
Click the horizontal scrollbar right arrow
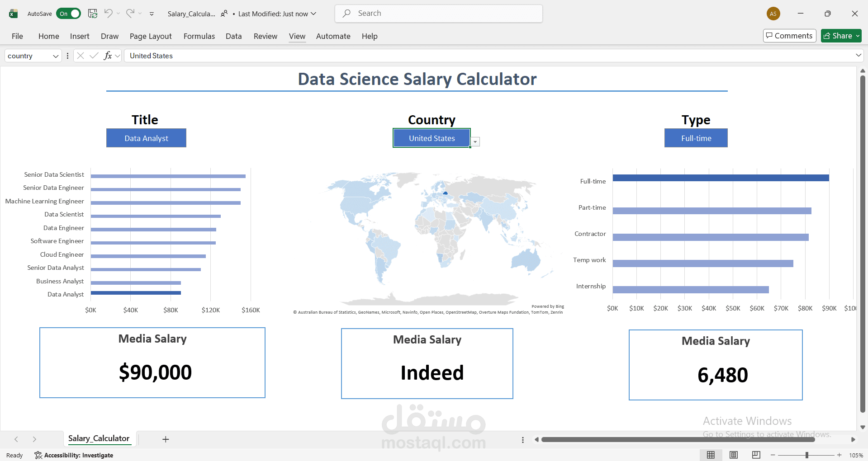[x=853, y=439]
